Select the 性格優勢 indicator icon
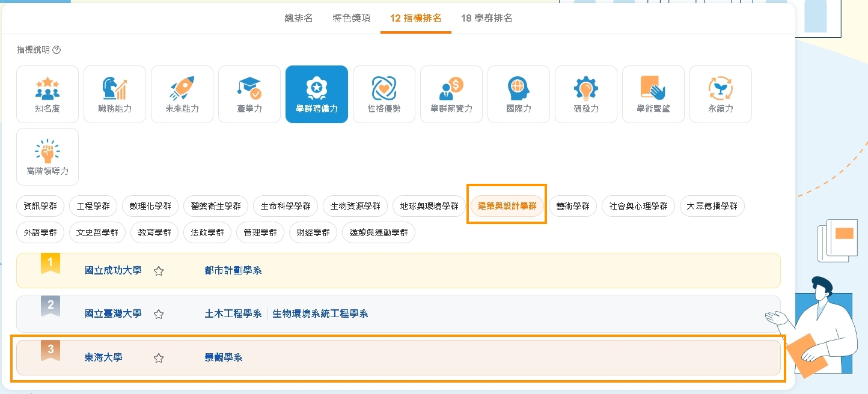 point(384,94)
